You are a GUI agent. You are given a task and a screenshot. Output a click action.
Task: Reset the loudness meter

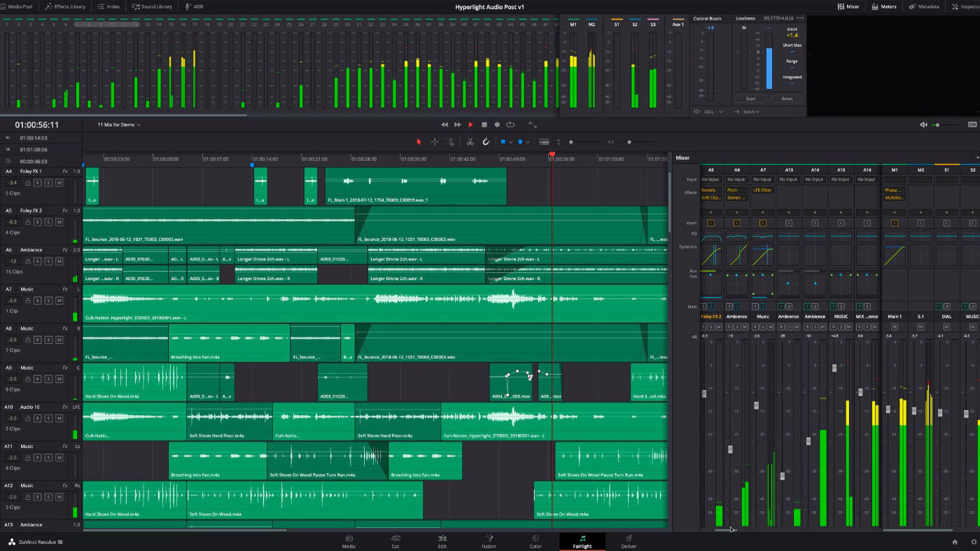(787, 99)
